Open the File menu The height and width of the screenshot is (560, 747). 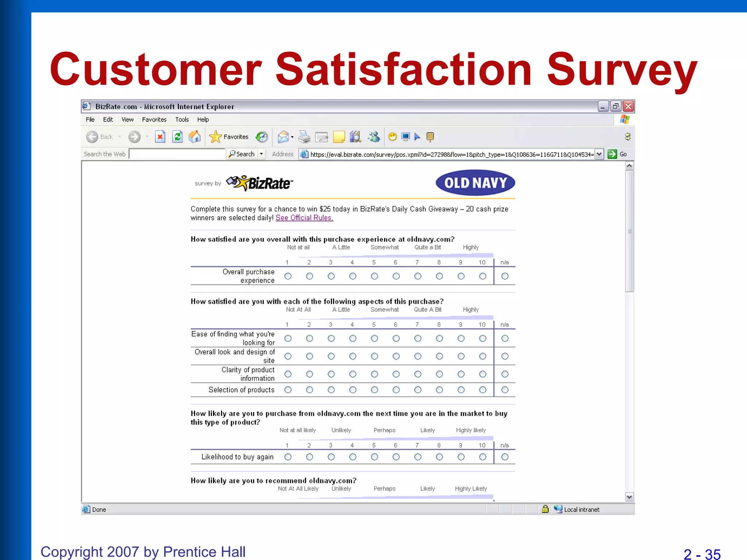point(90,120)
